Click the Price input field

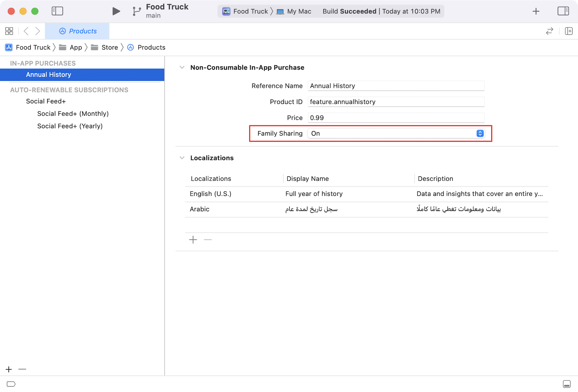pos(396,118)
